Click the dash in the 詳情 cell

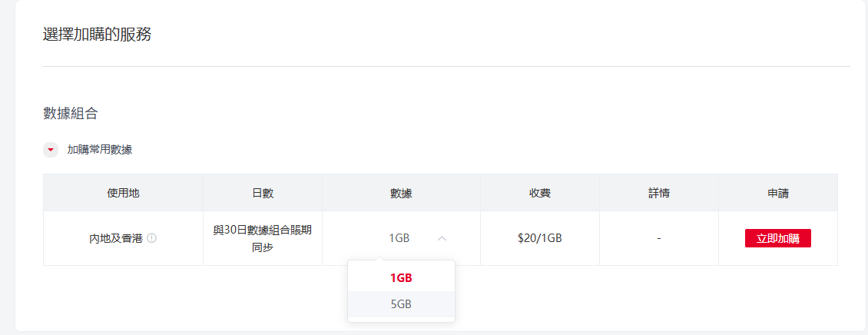point(658,238)
